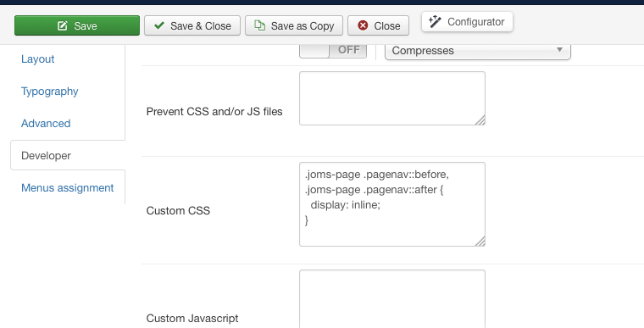Select Save & Close
644x328 pixels.
[192, 25]
